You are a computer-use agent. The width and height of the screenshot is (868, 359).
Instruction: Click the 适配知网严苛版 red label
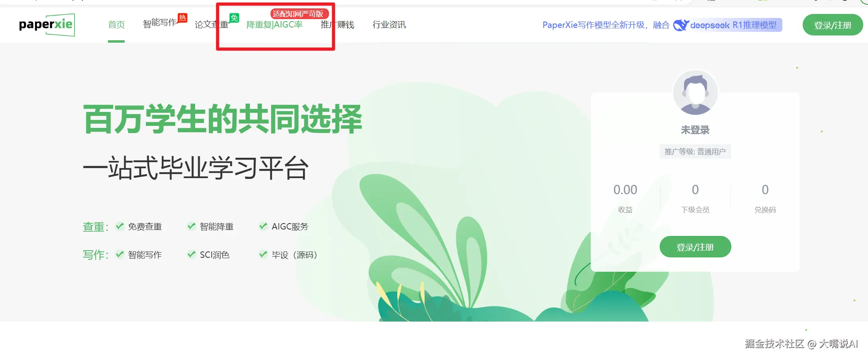click(300, 14)
